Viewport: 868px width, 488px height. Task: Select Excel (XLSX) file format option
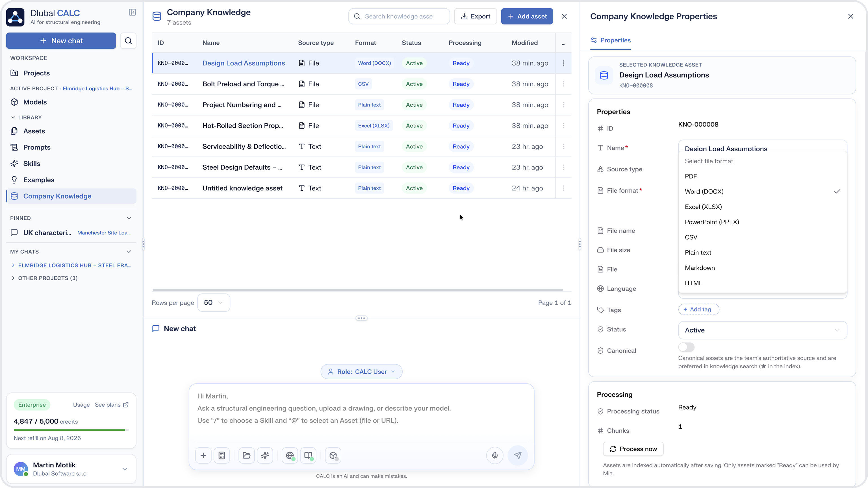[x=763, y=207]
